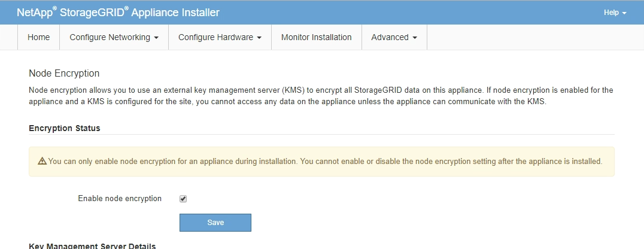This screenshot has width=644, height=249.
Task: Click the caret arrow beside Advanced
Action: pyautogui.click(x=415, y=38)
